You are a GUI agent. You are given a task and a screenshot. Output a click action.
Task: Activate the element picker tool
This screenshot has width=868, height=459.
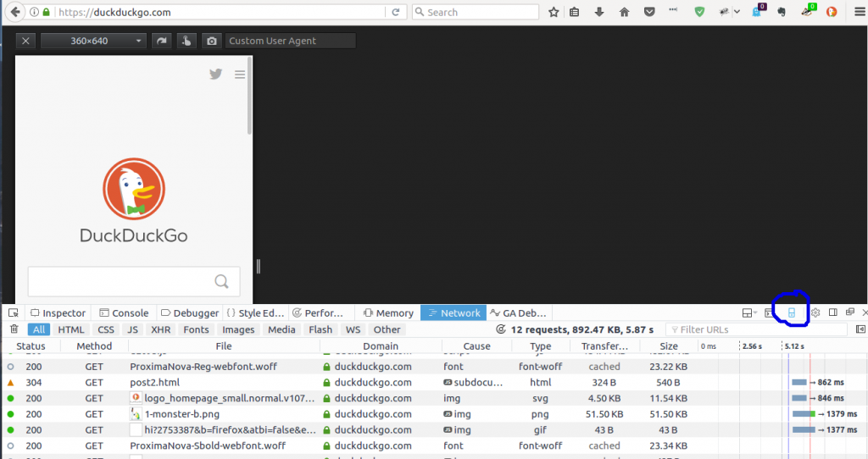14,312
